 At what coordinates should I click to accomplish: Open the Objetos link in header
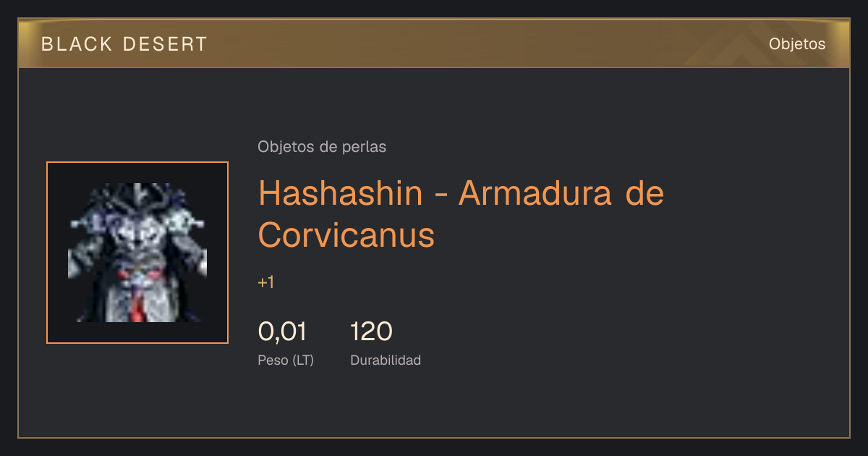[x=797, y=43]
